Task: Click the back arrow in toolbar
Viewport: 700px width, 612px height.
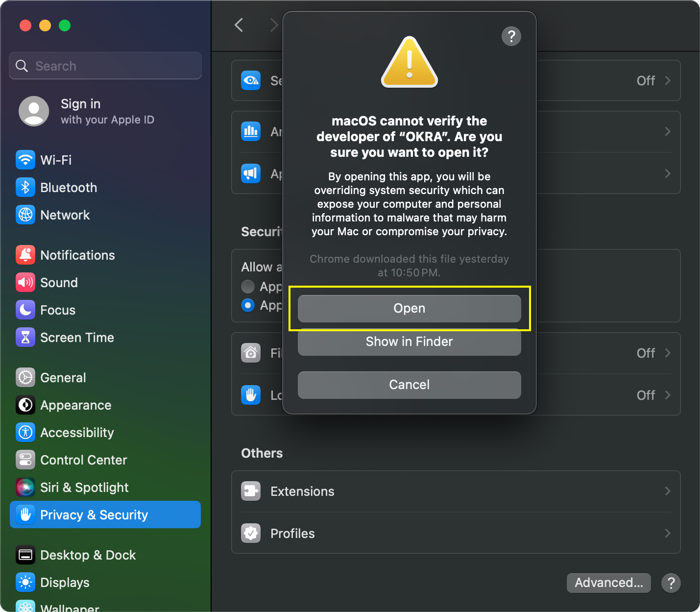Action: (x=239, y=25)
